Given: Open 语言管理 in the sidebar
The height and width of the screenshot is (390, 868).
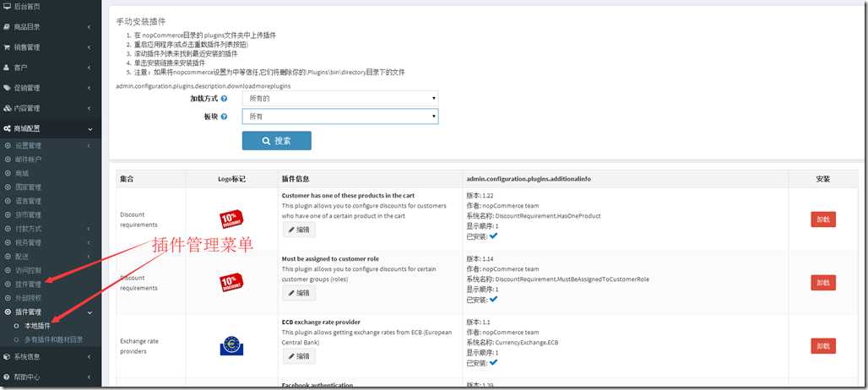Looking at the screenshot, I should pyautogui.click(x=28, y=201).
